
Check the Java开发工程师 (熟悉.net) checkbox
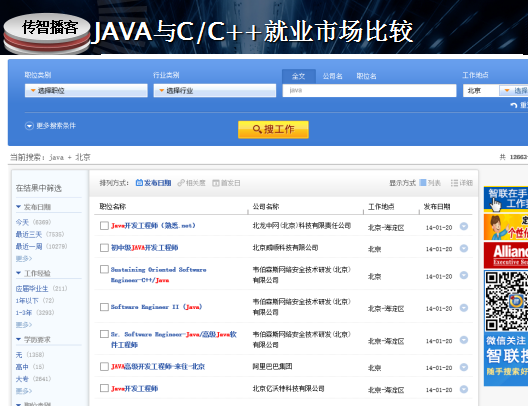[104, 226]
